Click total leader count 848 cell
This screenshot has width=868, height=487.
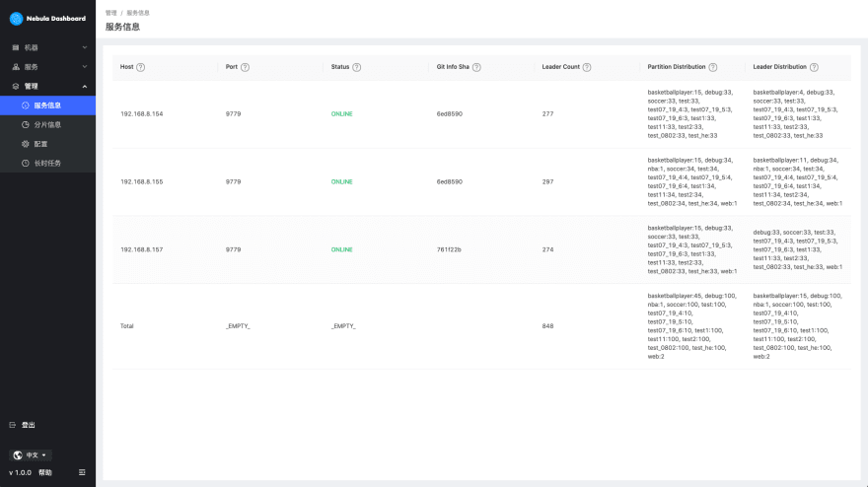coord(547,326)
